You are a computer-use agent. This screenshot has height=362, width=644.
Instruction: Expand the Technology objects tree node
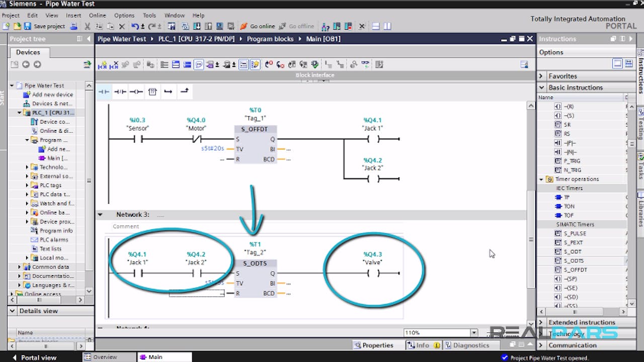tap(27, 167)
